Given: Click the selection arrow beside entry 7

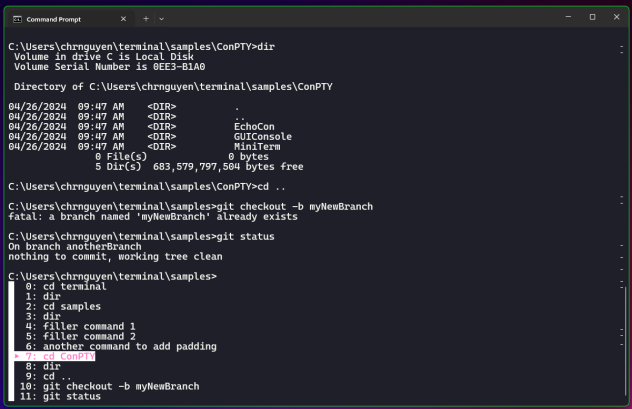Looking at the screenshot, I should pyautogui.click(x=17, y=356).
